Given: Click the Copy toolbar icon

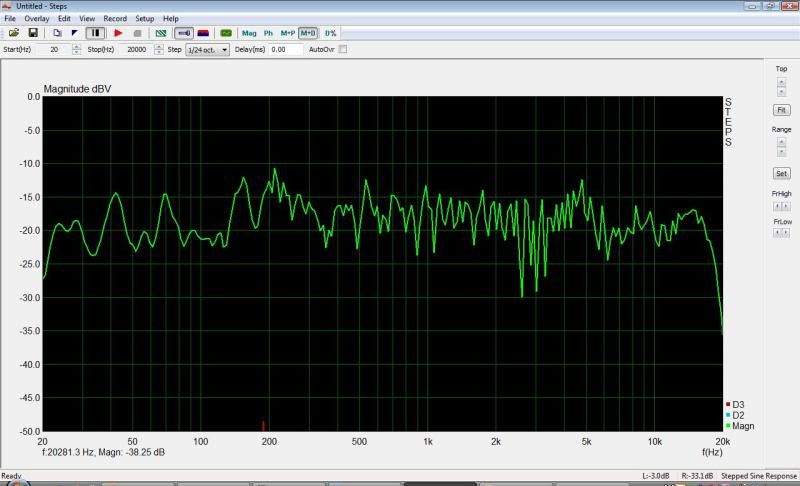Looking at the screenshot, I should [x=57, y=33].
